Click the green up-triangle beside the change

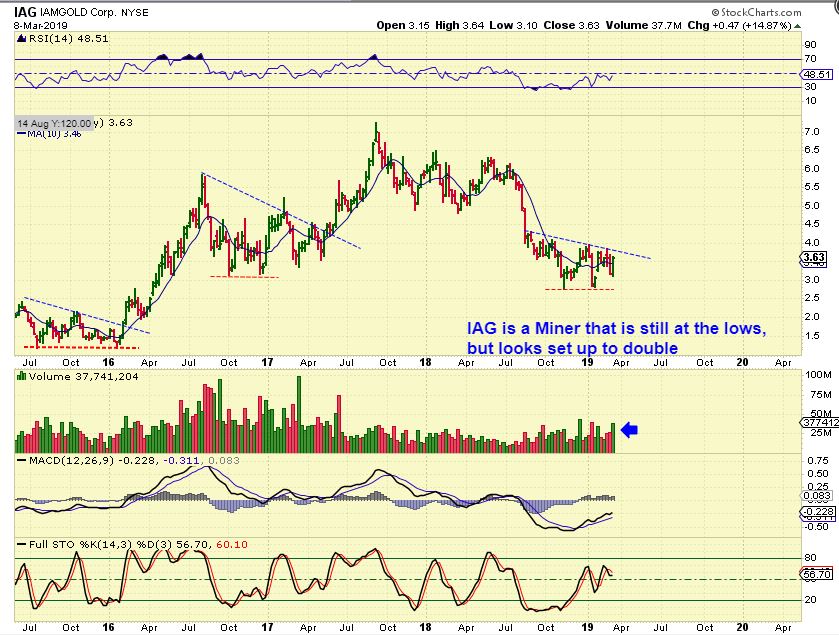[x=797, y=26]
